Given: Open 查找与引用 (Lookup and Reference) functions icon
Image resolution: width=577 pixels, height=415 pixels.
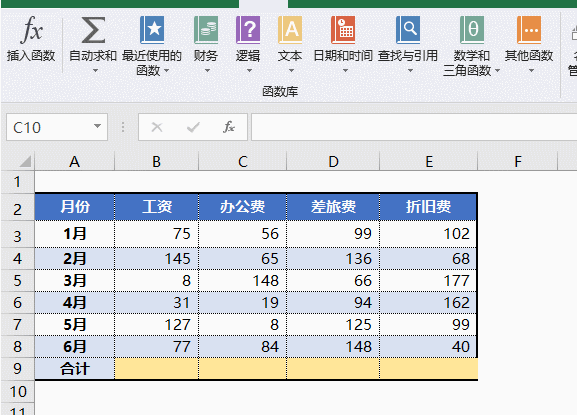Looking at the screenshot, I should click(x=408, y=30).
